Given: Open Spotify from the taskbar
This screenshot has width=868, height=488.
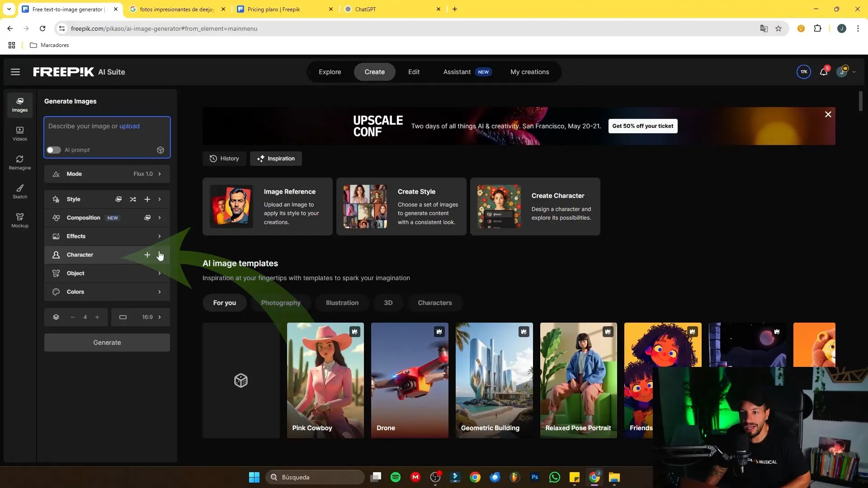Looking at the screenshot, I should tap(396, 477).
